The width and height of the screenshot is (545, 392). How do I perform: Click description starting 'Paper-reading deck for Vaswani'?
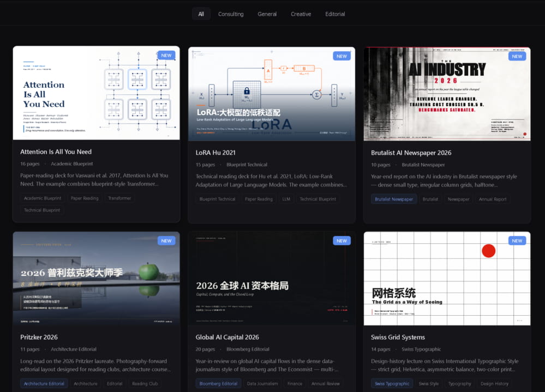click(94, 179)
